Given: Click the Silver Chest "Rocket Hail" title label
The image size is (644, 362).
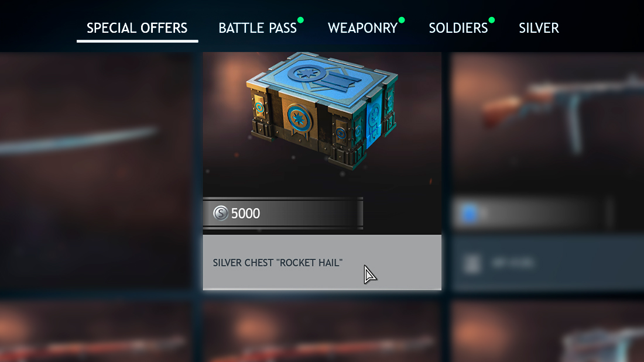Looking at the screenshot, I should (278, 263).
